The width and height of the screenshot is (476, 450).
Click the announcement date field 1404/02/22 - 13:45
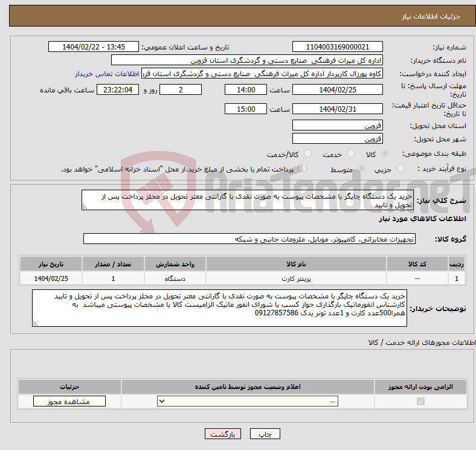click(94, 47)
